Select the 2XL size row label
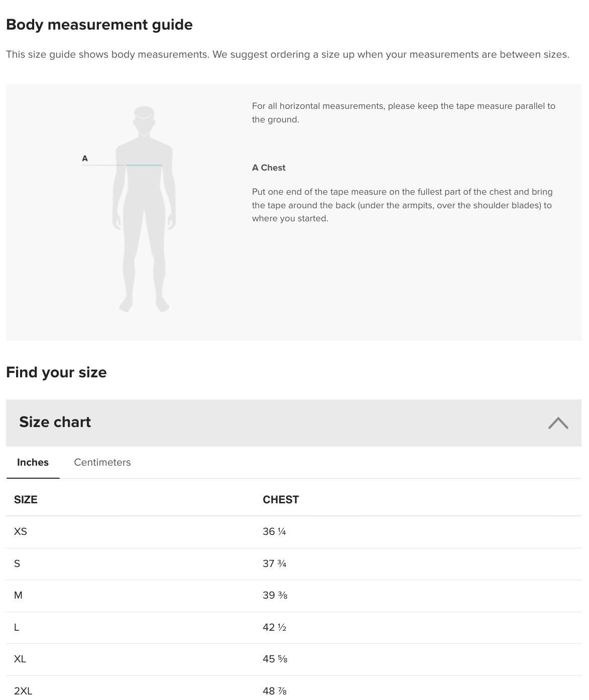 [x=23, y=691]
